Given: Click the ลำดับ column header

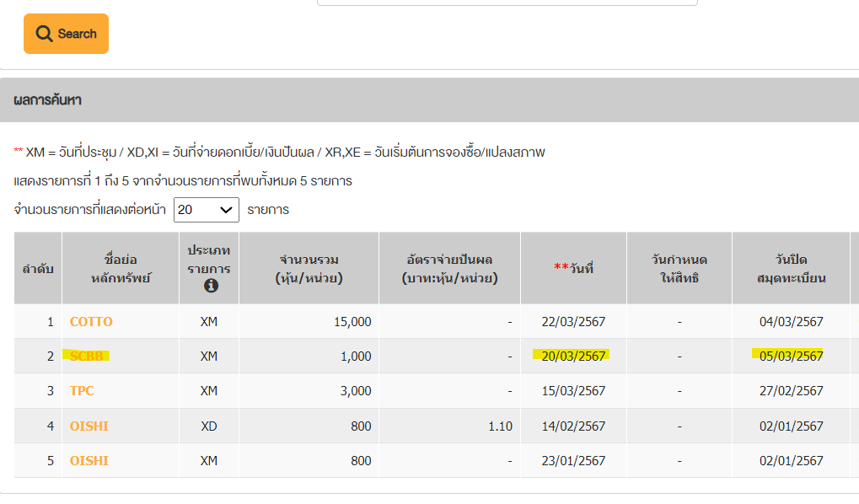Looking at the screenshot, I should (x=38, y=268).
